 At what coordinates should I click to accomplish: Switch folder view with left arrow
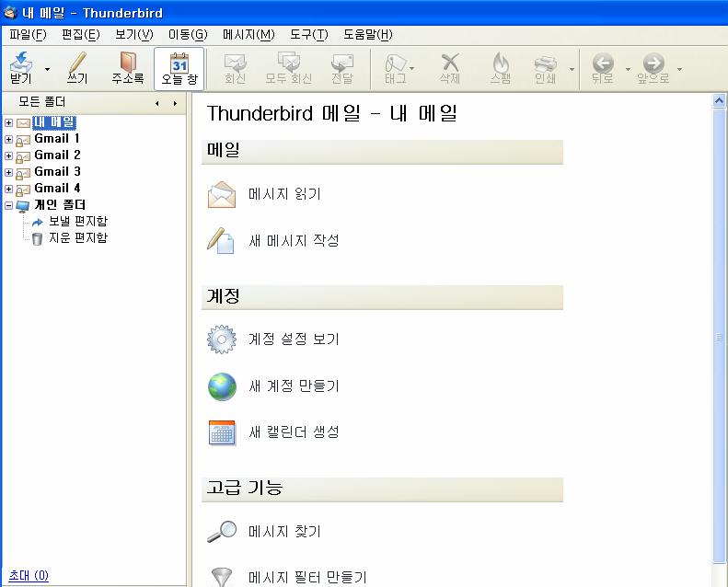pyautogui.click(x=157, y=103)
